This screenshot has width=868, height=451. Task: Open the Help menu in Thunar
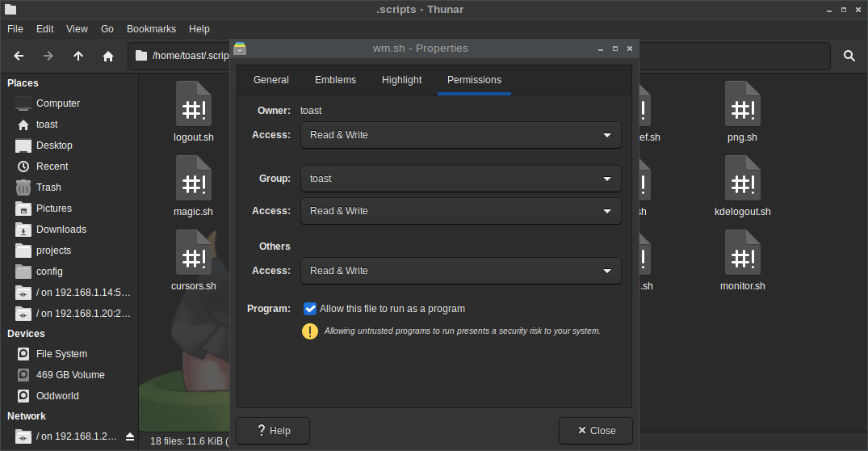click(x=199, y=29)
